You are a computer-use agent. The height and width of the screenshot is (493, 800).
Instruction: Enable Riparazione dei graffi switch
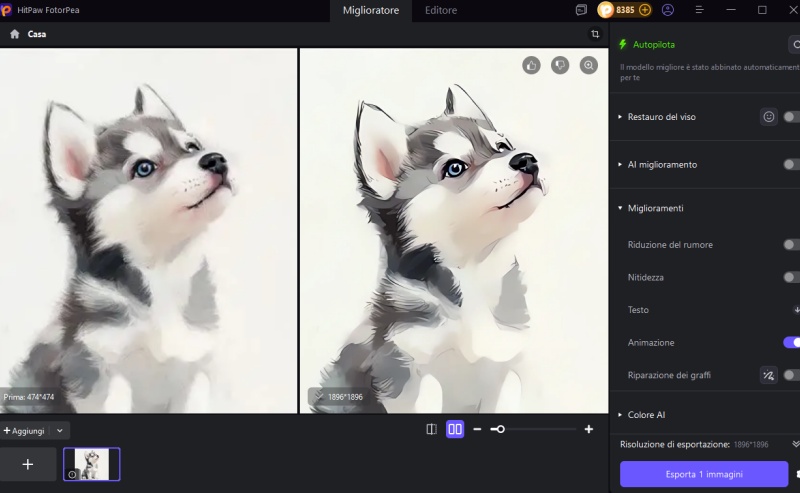[792, 375]
